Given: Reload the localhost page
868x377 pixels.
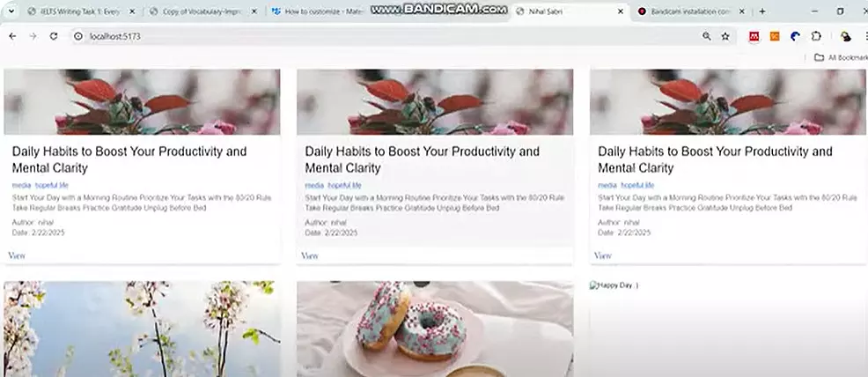Looking at the screenshot, I should (54, 36).
